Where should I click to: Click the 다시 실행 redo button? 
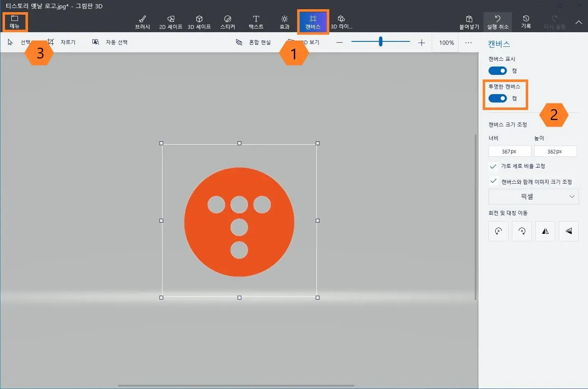click(555, 22)
